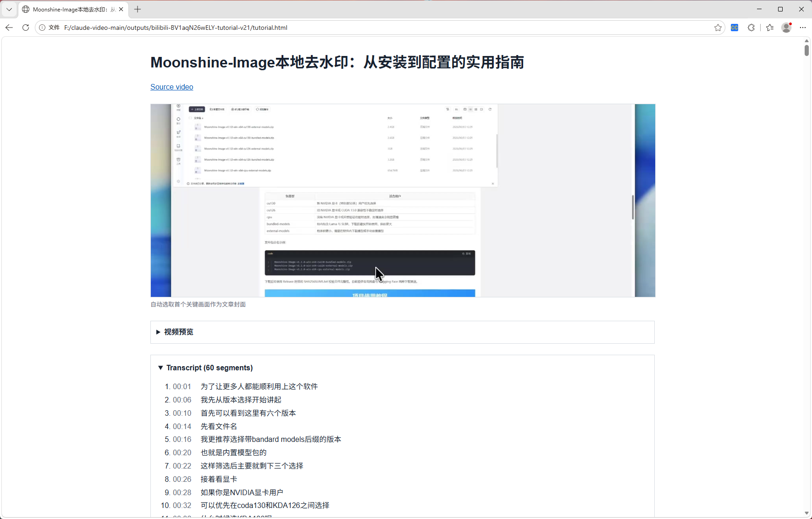Maximize the browser window
This screenshot has height=519, width=812.
[780, 9]
